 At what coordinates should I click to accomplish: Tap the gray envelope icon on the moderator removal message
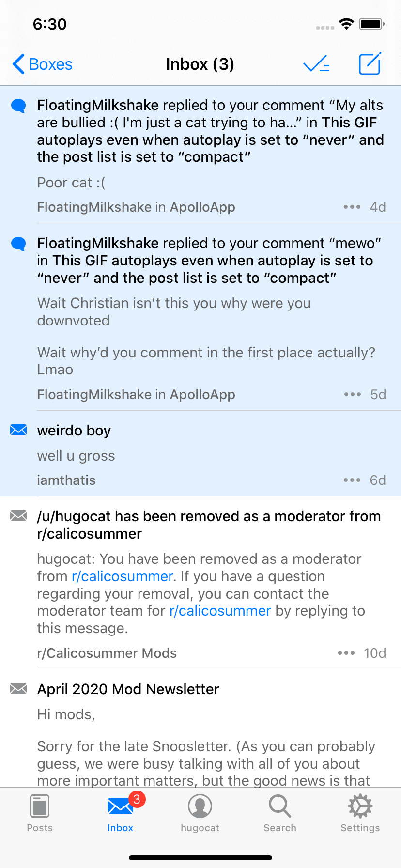[18, 515]
